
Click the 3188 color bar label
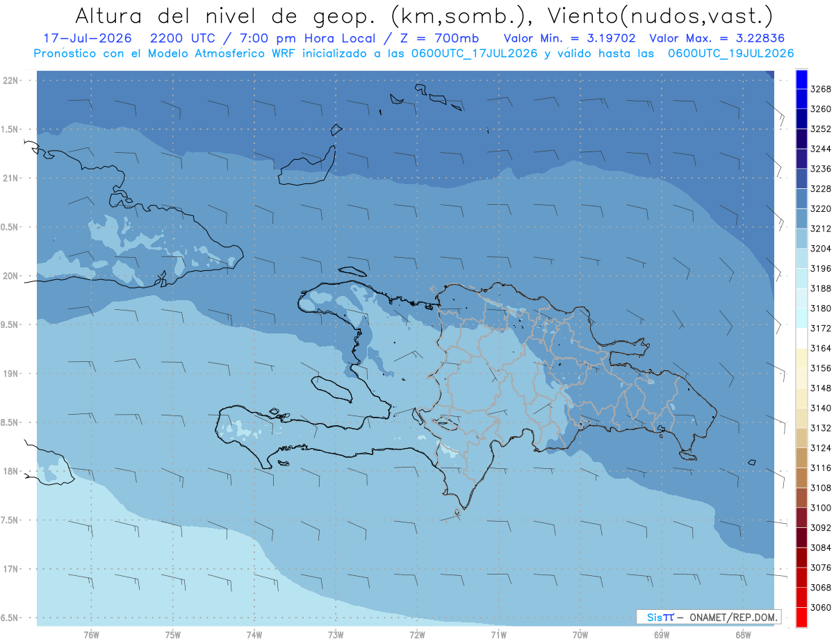[x=820, y=288]
